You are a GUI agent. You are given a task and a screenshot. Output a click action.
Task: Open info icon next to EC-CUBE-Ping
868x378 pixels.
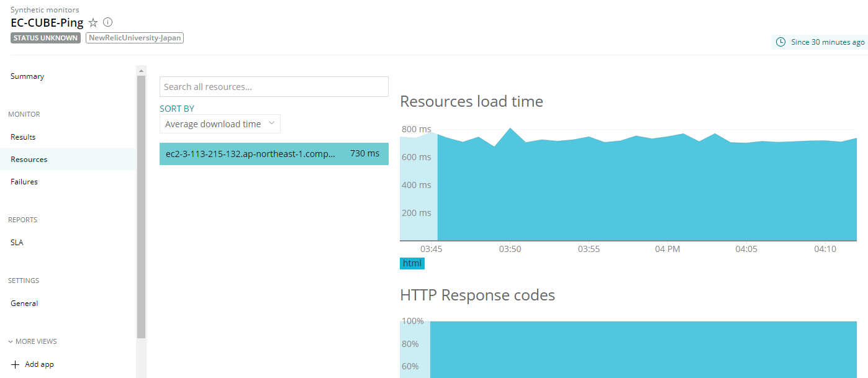[x=108, y=22]
